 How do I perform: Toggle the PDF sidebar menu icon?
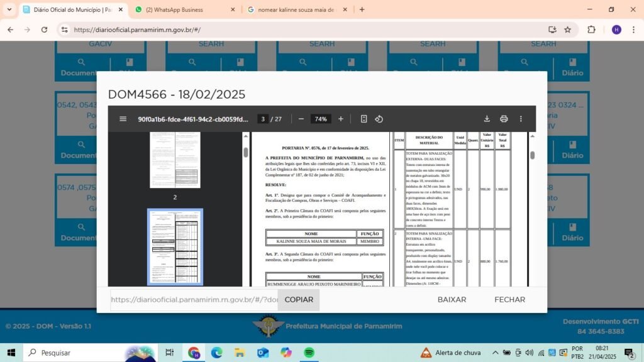tap(123, 119)
